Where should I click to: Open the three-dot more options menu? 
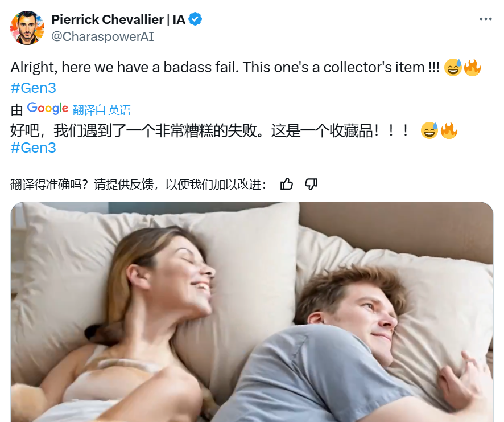(x=485, y=19)
